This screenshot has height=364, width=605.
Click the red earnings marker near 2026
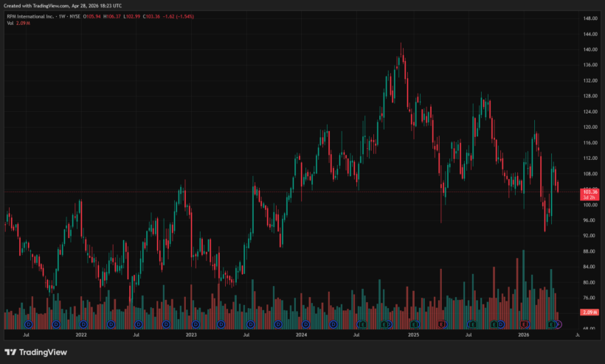524,325
